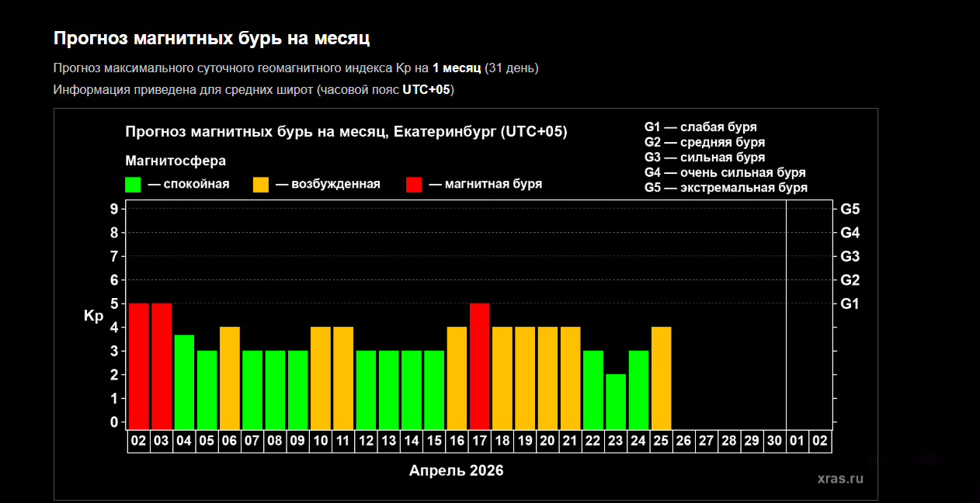
Task: Click the G3 label on the right axis
Action: [850, 256]
